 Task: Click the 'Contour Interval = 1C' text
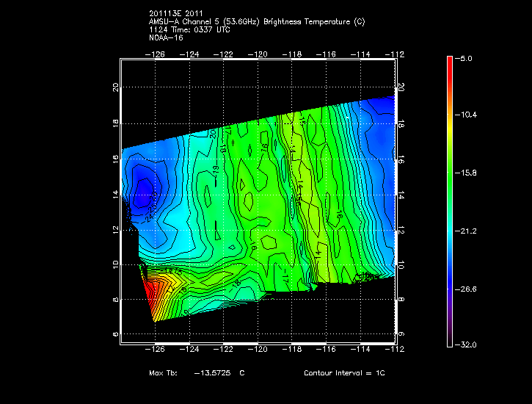[344, 373]
